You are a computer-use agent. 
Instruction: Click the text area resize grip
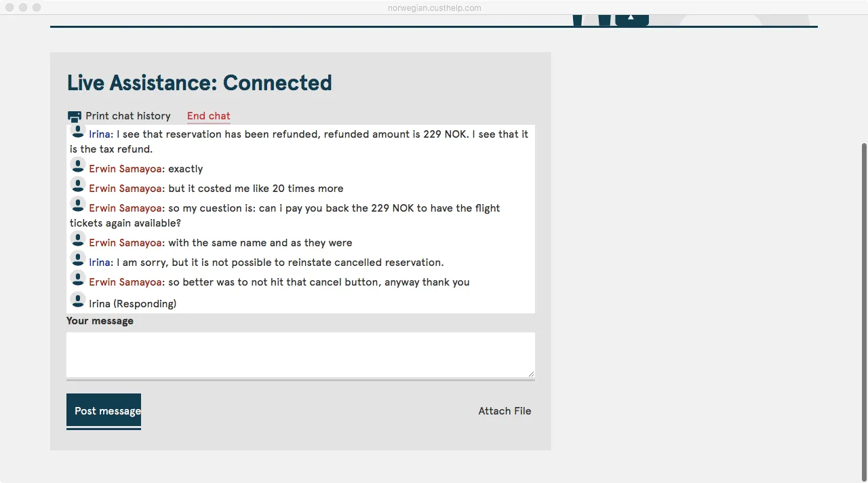point(531,374)
